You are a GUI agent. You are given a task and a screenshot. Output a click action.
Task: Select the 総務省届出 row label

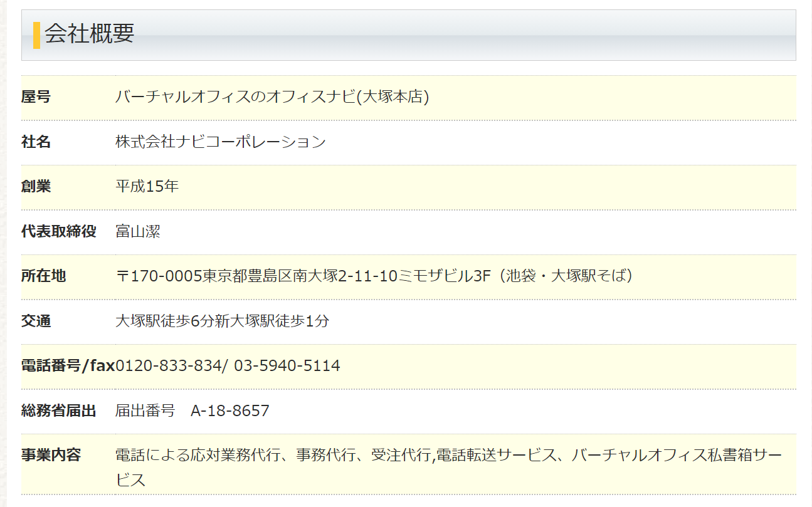click(x=59, y=411)
